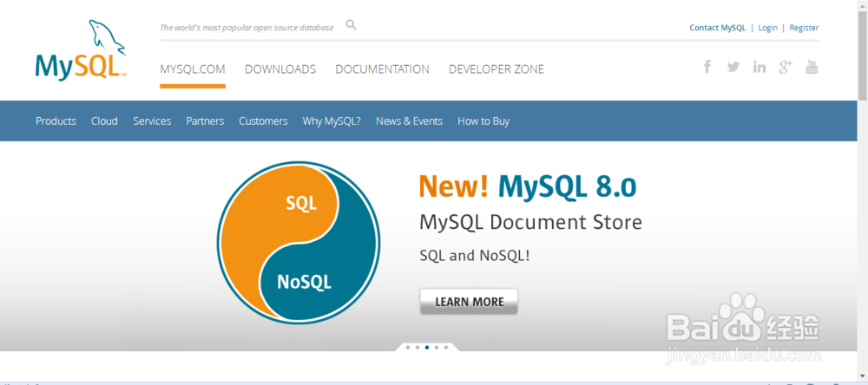The width and height of the screenshot is (868, 385).
Task: Open the MySQL Facebook page icon
Action: click(x=707, y=67)
